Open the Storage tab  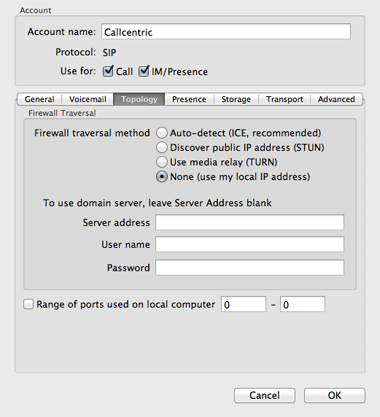236,99
